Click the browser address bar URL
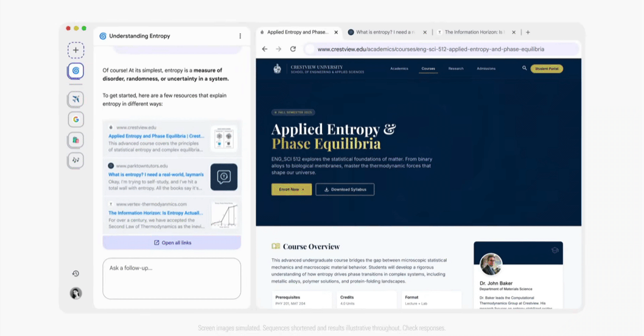The height and width of the screenshot is (336, 644). pyautogui.click(x=430, y=49)
